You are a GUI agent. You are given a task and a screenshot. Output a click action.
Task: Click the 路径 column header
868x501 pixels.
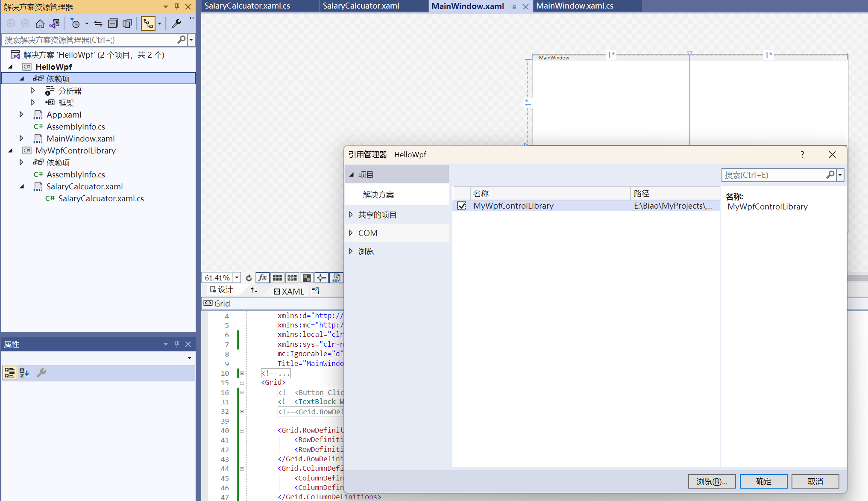[x=675, y=194]
